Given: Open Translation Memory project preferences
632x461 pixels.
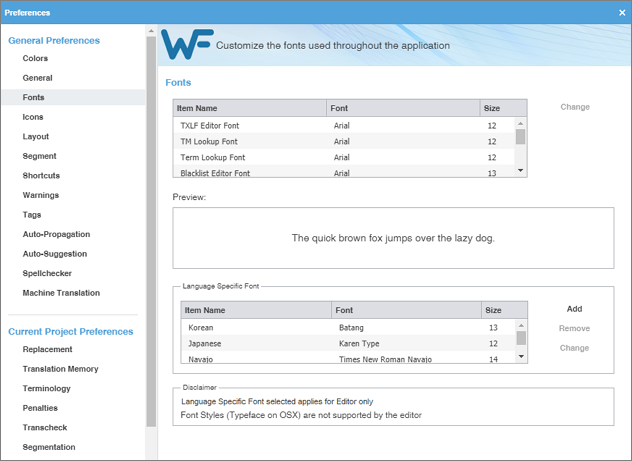Looking at the screenshot, I should 60,369.
